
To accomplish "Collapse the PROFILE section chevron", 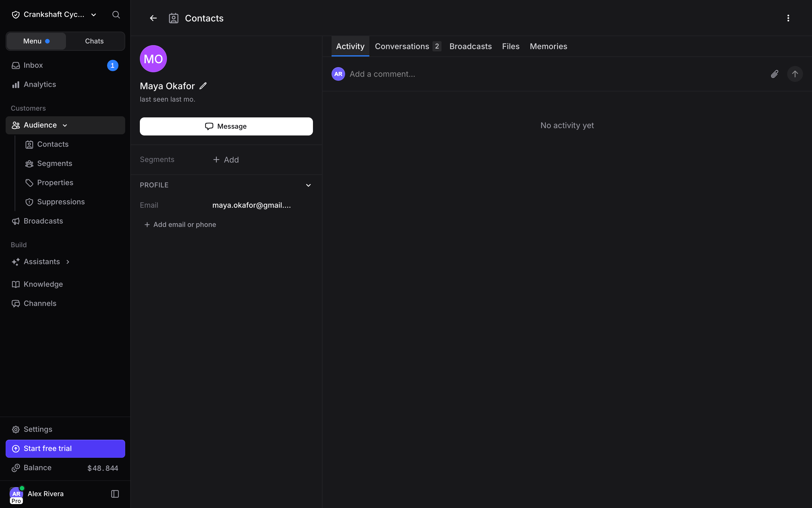I will pos(308,185).
